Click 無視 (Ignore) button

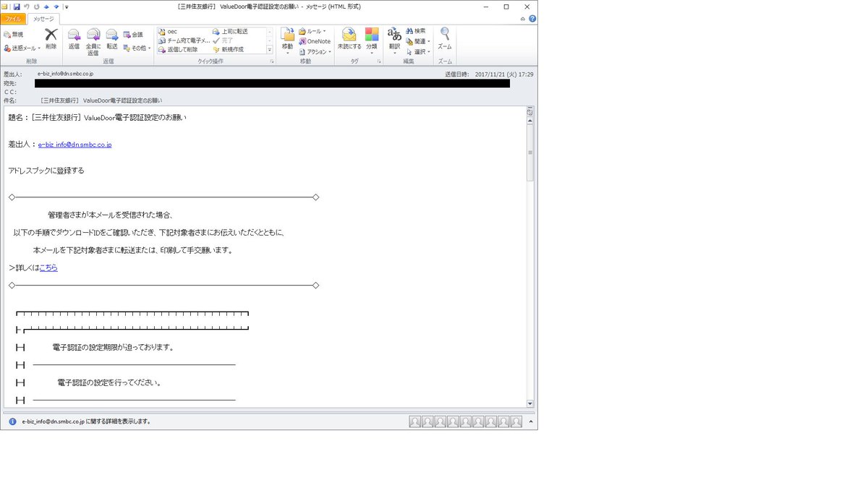tap(14, 34)
